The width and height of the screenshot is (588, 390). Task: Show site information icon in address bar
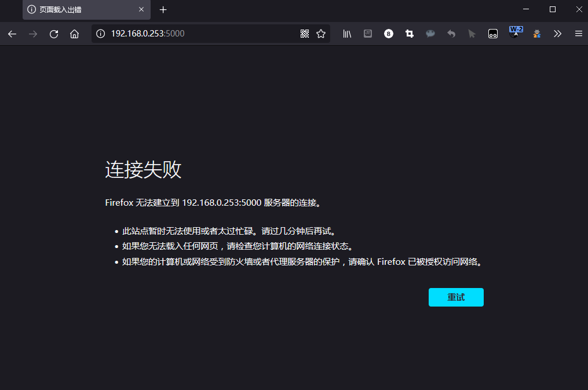100,34
